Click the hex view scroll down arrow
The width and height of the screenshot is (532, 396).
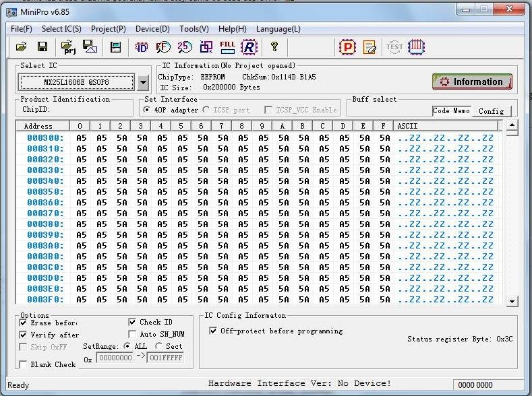tap(512, 302)
